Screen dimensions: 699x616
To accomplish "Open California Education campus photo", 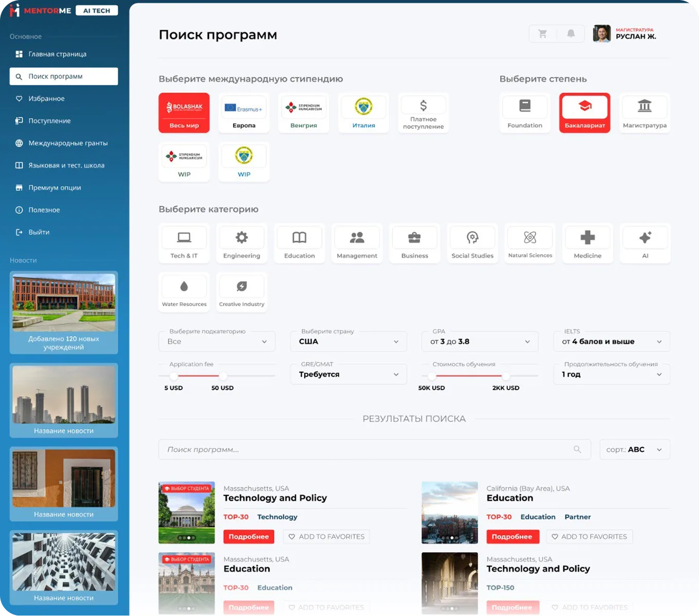I will point(450,513).
